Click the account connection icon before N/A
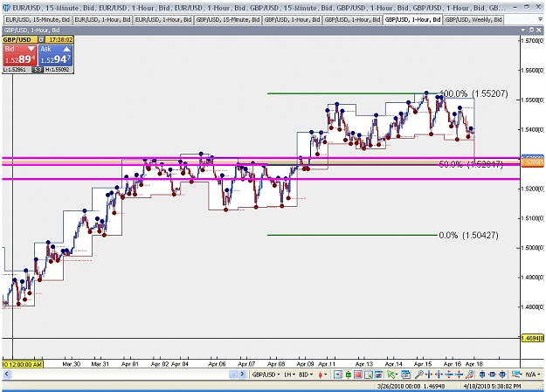This screenshot has height=392, width=546. pyautogui.click(x=516, y=375)
